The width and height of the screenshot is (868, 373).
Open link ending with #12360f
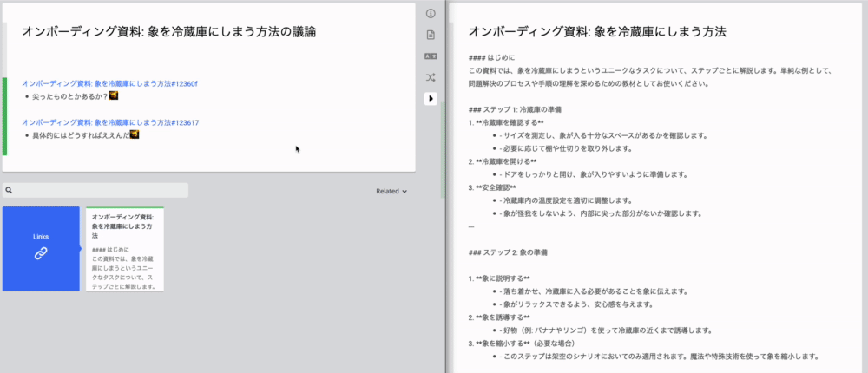109,83
